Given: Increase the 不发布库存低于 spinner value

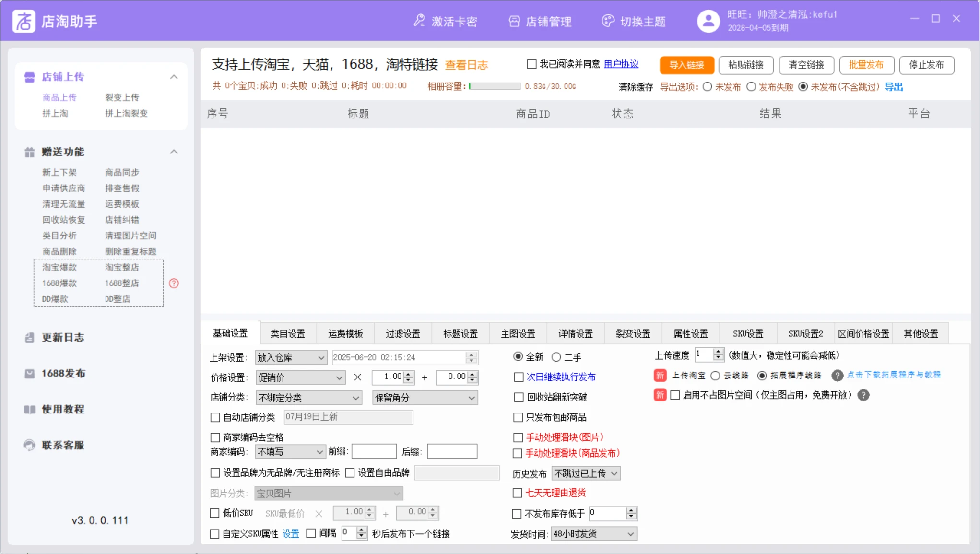Looking at the screenshot, I should [x=631, y=511].
